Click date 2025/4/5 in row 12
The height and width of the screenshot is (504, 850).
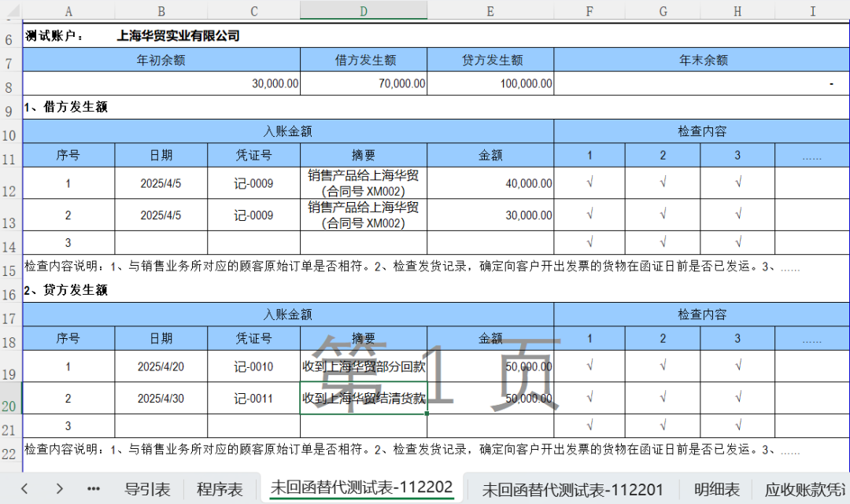point(161,183)
